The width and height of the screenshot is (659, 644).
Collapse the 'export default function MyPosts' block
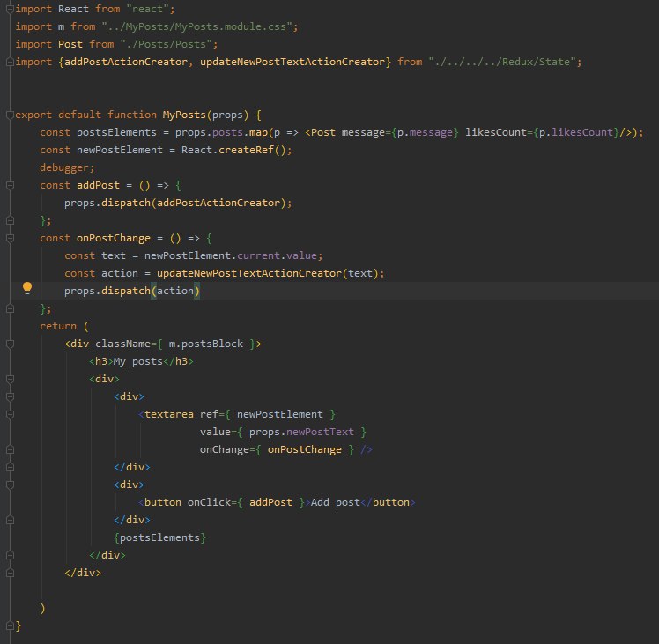10,115
